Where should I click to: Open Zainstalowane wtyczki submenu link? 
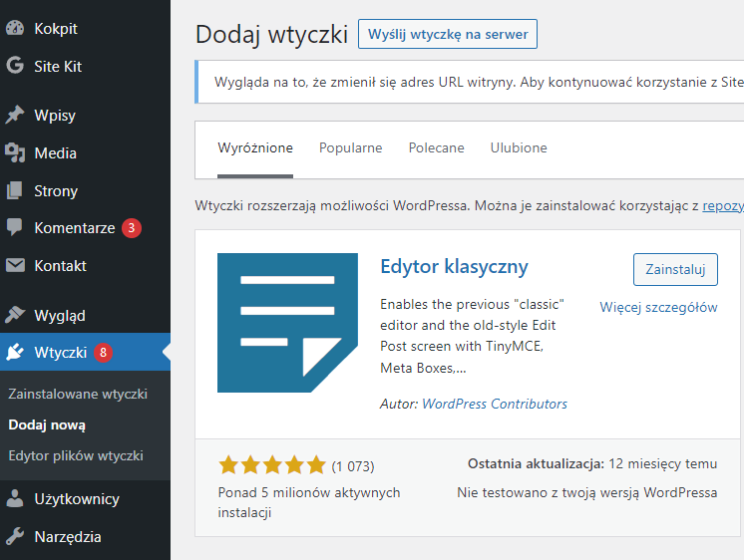(78, 394)
